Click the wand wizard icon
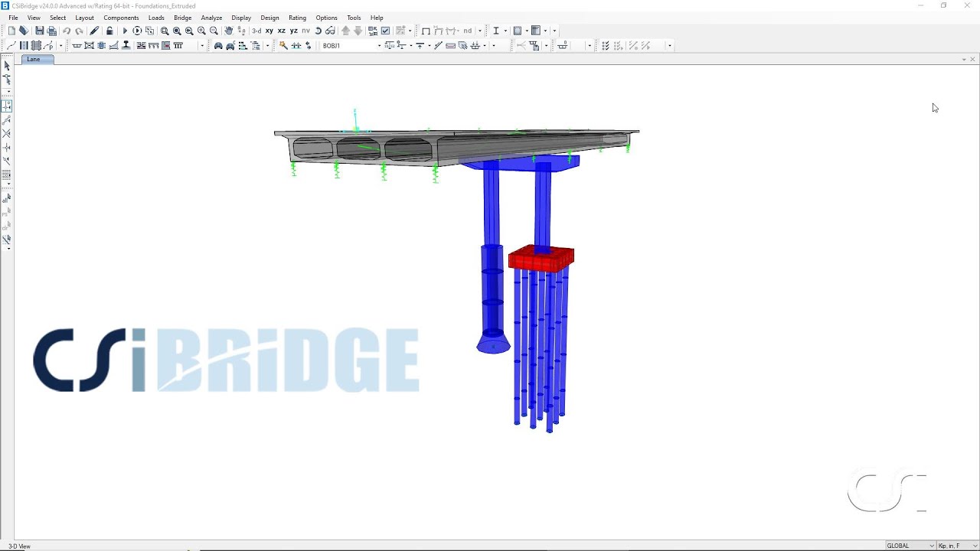Viewport: 980px width, 551px height. 283,46
